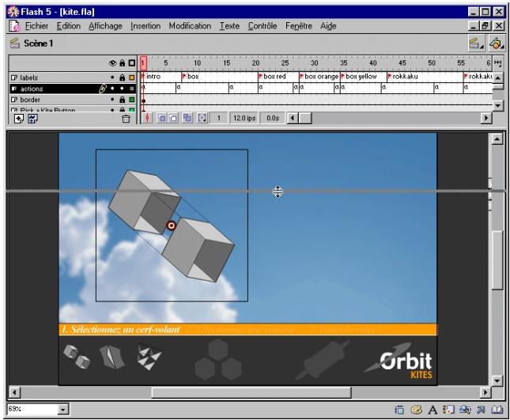Select the actions layer row

pyautogui.click(x=73, y=89)
